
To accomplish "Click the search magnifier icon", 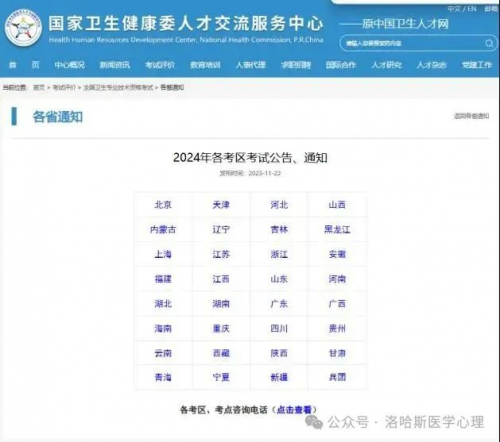I will click(489, 43).
